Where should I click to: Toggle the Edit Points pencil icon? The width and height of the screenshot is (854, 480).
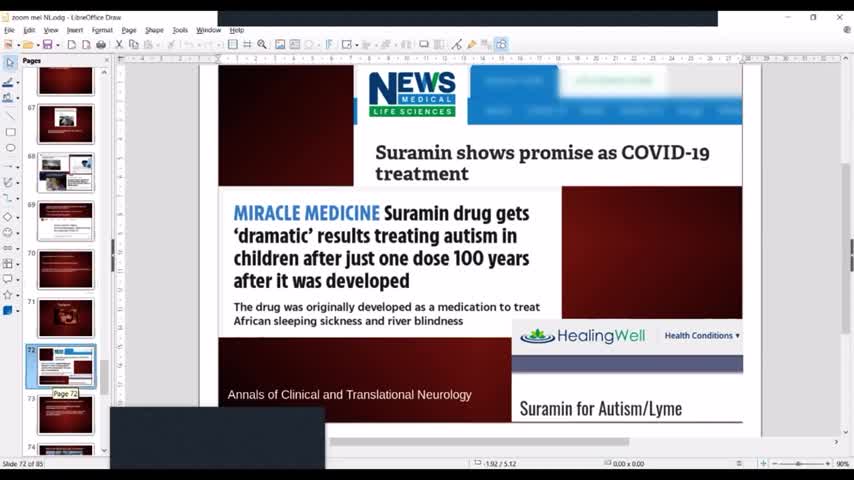456,45
